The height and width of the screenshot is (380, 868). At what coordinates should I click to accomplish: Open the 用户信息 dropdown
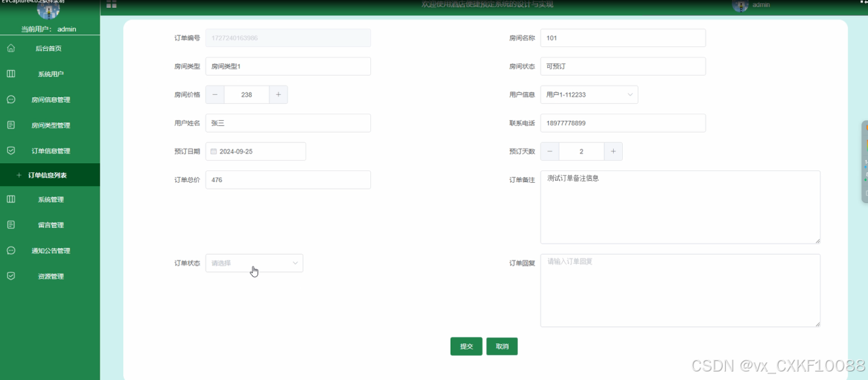coord(589,95)
